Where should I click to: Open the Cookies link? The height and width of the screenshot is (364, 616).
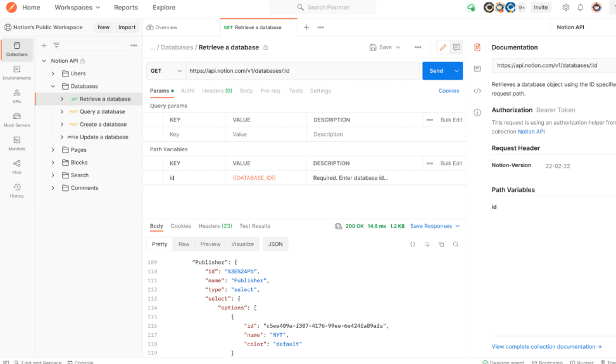point(449,91)
